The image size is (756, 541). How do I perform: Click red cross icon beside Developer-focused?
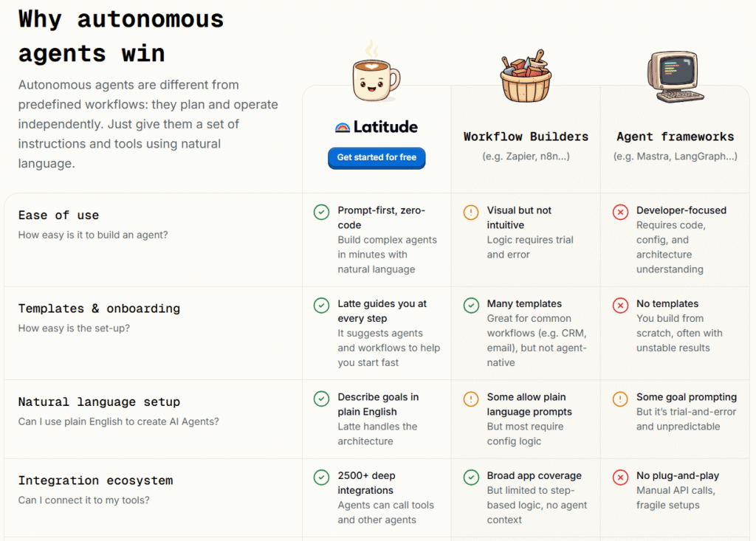click(x=620, y=212)
